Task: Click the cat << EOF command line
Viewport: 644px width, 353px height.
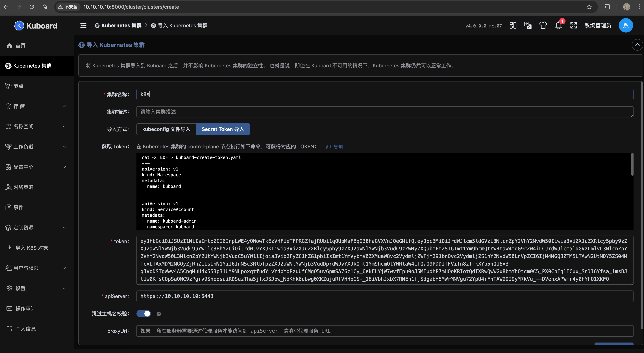Action: 191,157
